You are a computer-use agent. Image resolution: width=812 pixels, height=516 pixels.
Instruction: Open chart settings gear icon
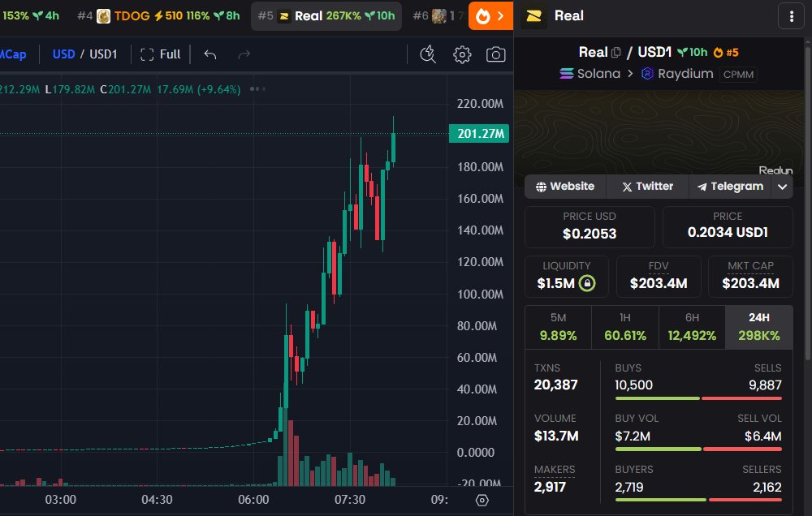[462, 54]
